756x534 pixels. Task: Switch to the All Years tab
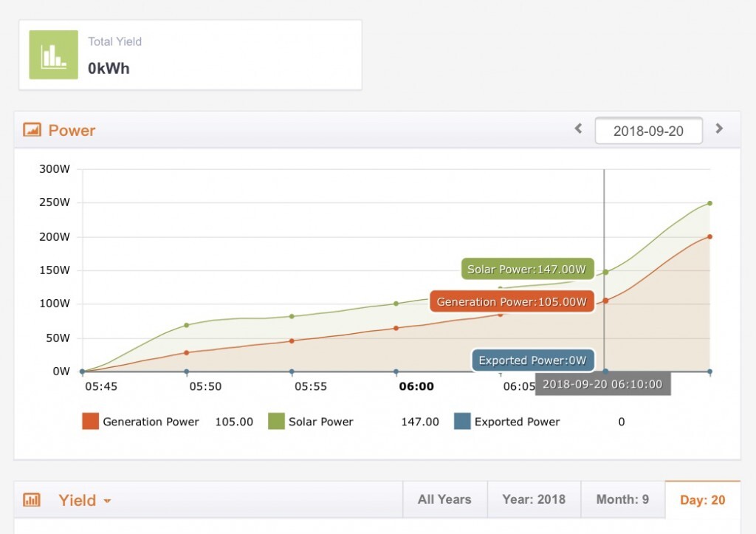pos(444,499)
